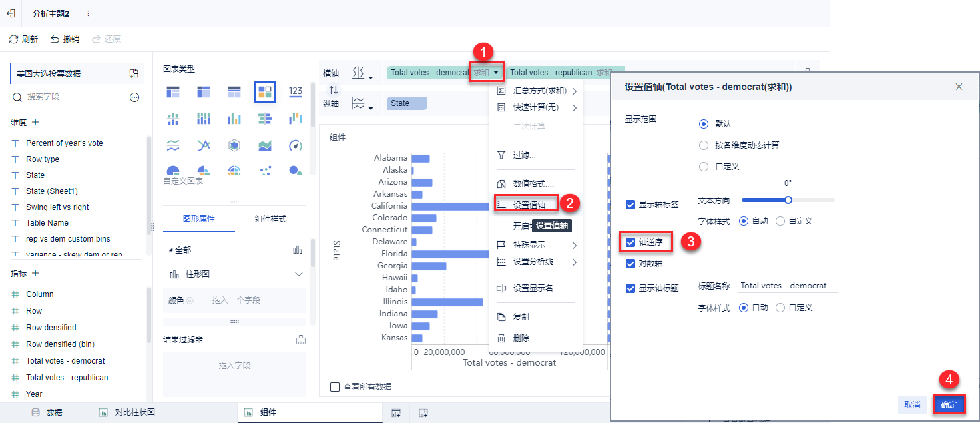Click the KPI card chart type icon 123
The image size is (980, 423).
click(x=296, y=91)
